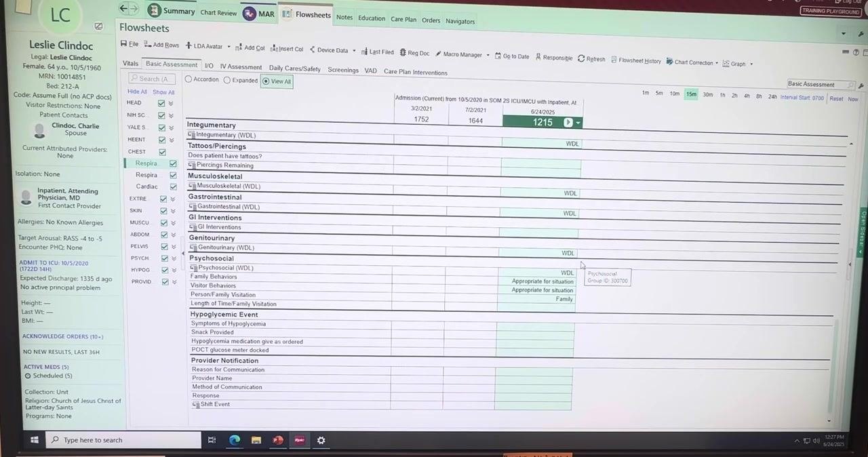The height and width of the screenshot is (457, 868).
Task: Click the Responsible toolbar button
Action: 553,58
